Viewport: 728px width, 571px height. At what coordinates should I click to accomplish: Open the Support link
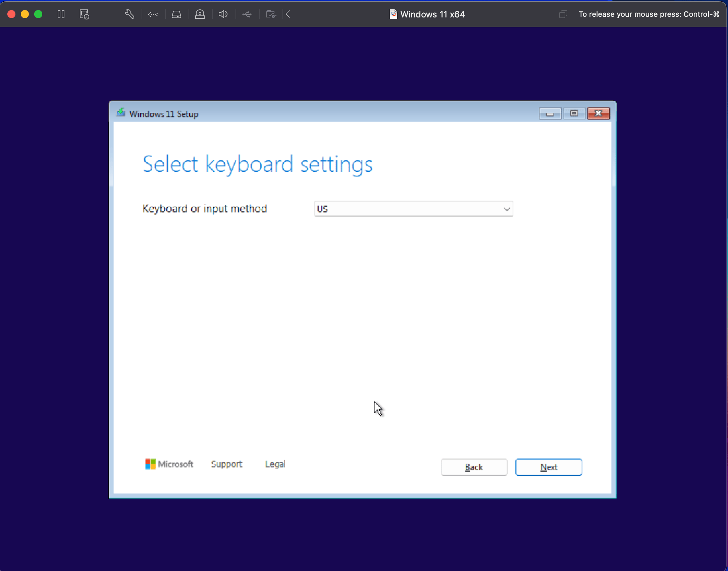pos(226,464)
